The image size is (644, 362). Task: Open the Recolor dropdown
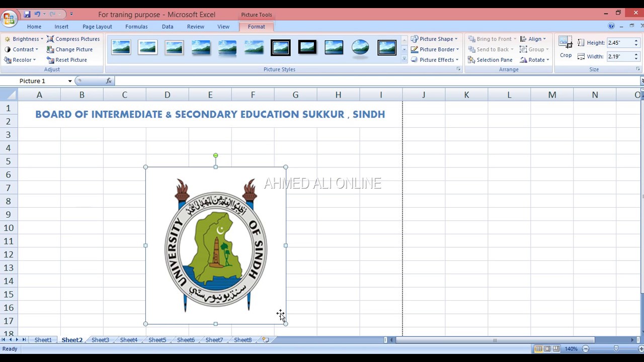point(20,60)
